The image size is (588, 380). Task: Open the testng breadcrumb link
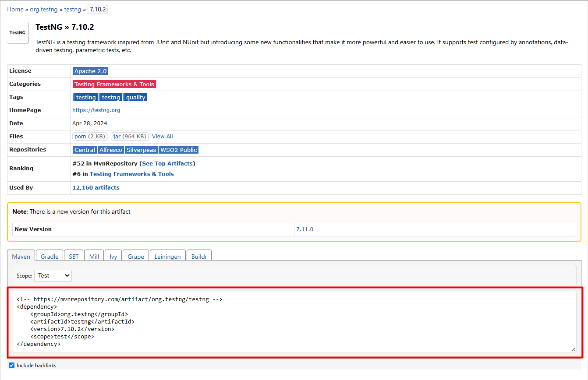pyautogui.click(x=73, y=9)
